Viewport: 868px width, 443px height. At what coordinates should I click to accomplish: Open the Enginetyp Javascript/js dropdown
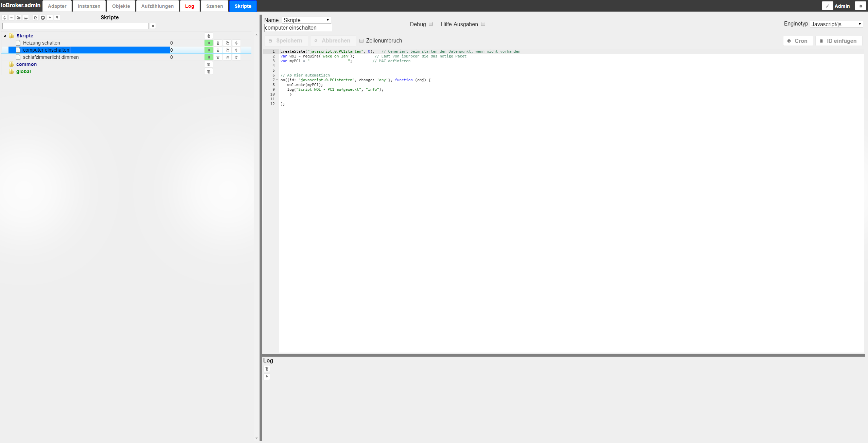836,24
